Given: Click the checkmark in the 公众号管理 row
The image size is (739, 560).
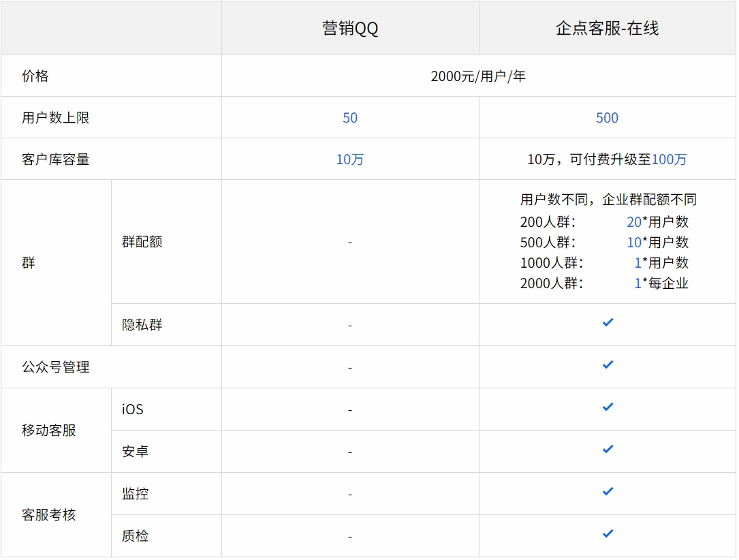Looking at the screenshot, I should [x=608, y=364].
